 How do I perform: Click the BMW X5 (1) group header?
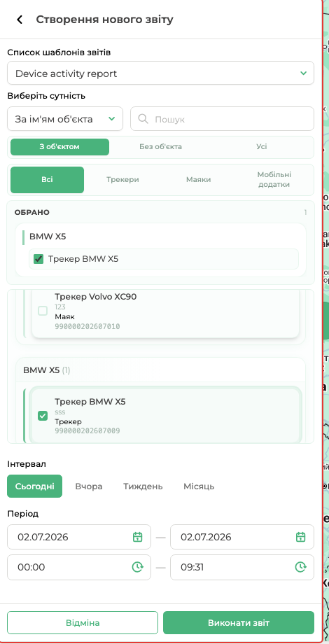pyautogui.click(x=160, y=370)
